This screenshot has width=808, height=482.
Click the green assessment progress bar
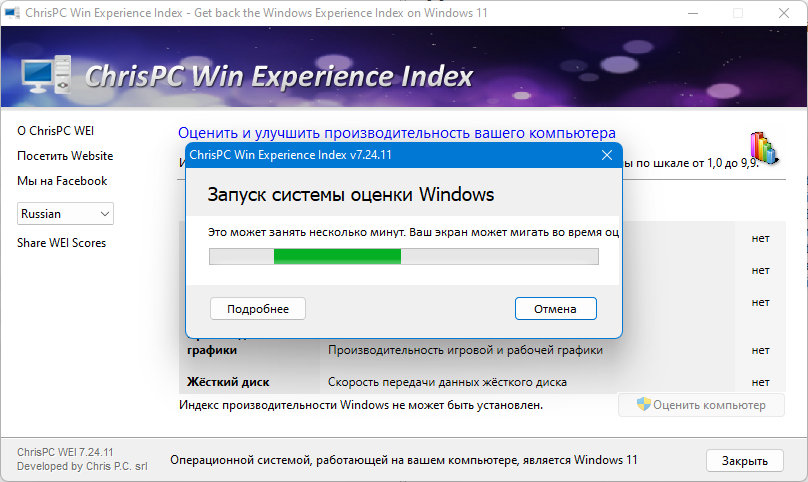(x=404, y=256)
